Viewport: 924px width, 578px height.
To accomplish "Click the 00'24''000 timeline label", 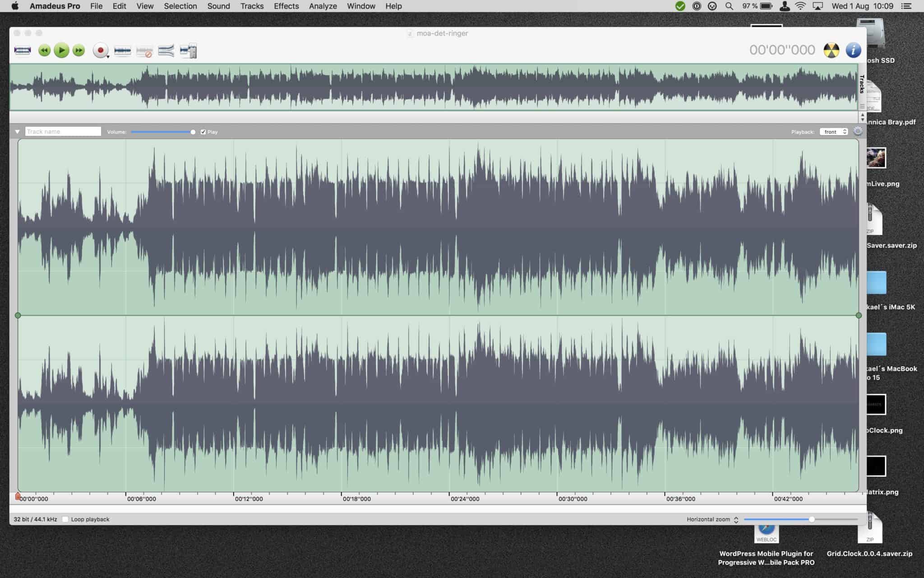I will (465, 499).
